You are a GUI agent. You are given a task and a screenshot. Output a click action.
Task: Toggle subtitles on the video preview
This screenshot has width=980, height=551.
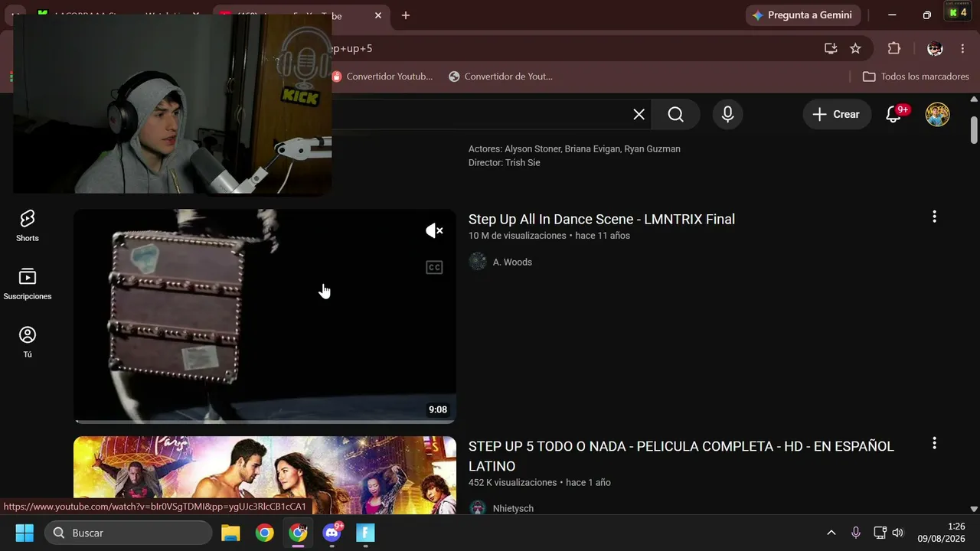434,267
